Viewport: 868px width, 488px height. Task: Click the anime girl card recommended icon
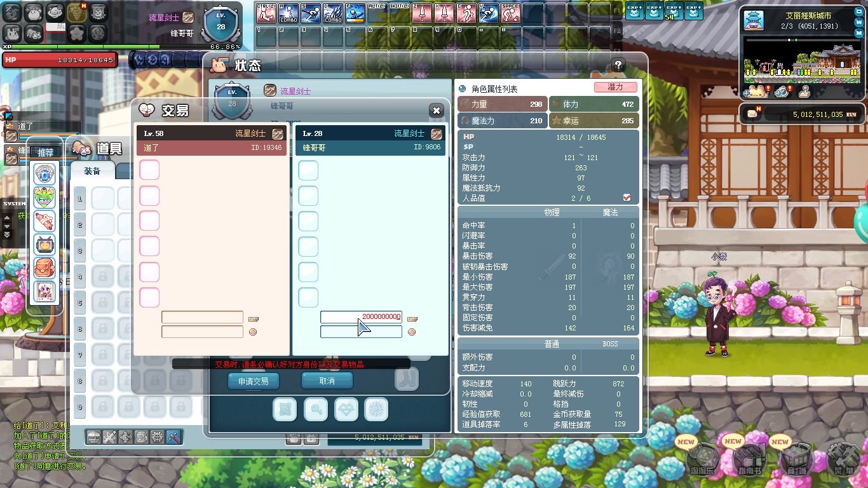click(44, 292)
